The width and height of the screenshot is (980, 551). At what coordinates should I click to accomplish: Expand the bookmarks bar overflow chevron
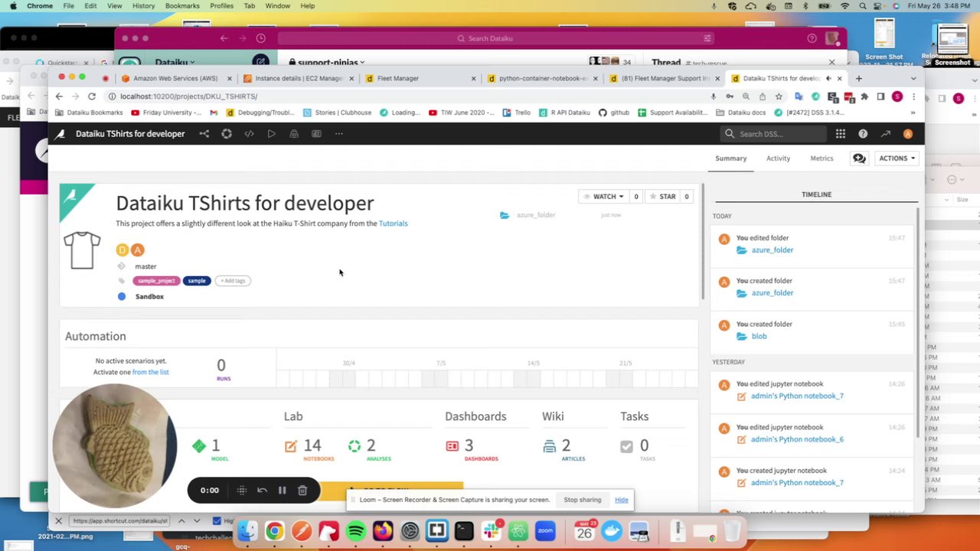click(912, 112)
